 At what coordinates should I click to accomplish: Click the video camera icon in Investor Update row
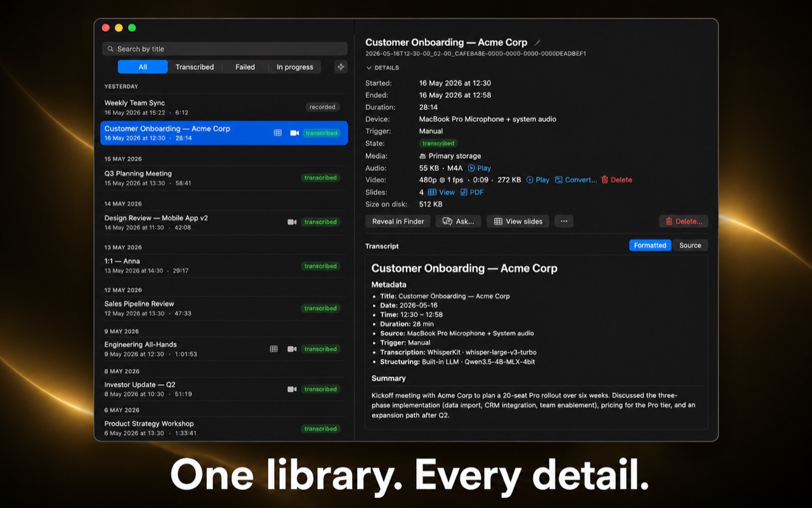click(292, 389)
